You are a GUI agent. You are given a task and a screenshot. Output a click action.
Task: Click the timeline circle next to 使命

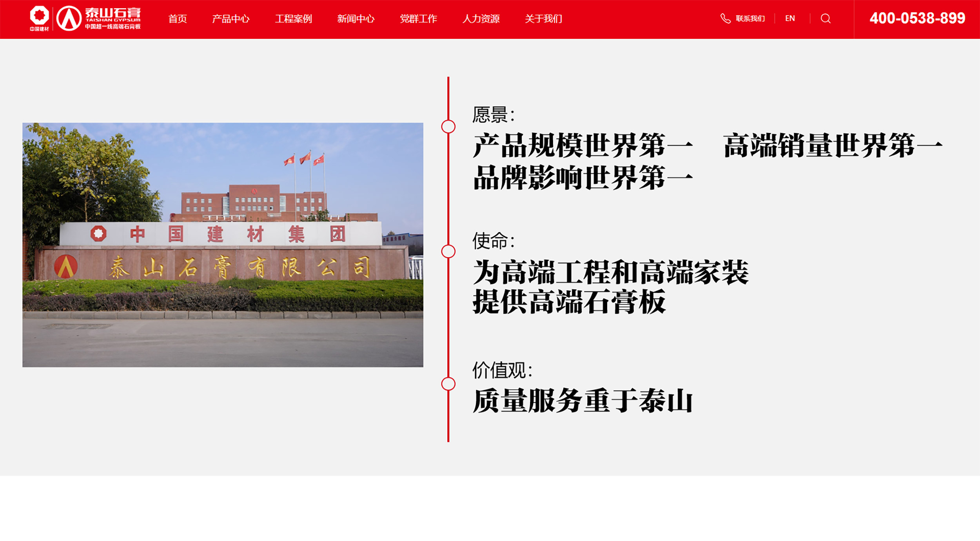pyautogui.click(x=448, y=251)
